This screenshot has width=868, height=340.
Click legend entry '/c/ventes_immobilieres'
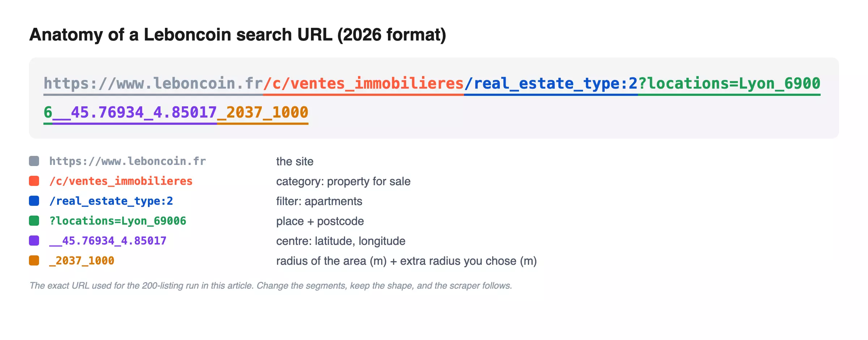click(121, 181)
